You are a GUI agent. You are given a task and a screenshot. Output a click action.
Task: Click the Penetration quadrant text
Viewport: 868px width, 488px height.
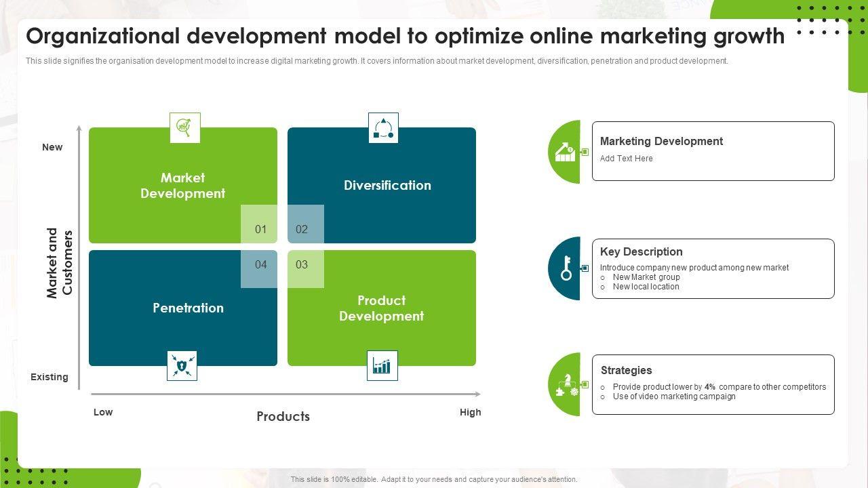(188, 308)
